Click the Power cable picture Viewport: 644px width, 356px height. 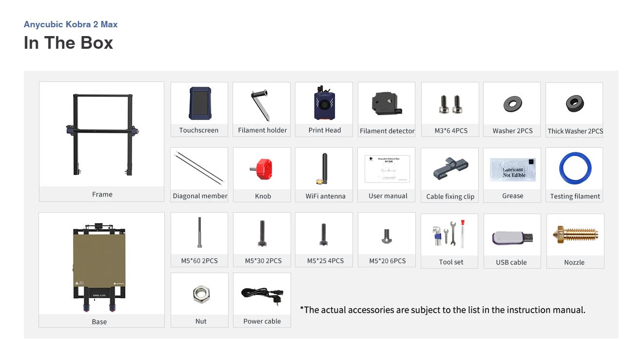tap(262, 295)
